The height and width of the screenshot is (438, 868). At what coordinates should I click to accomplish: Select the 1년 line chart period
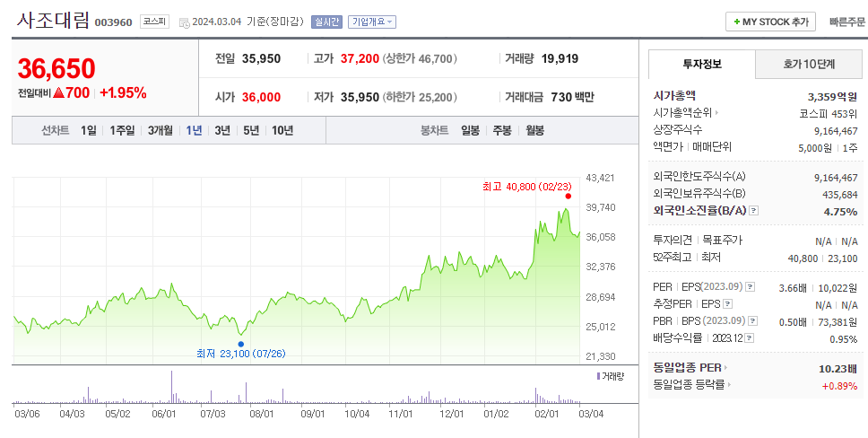click(194, 130)
